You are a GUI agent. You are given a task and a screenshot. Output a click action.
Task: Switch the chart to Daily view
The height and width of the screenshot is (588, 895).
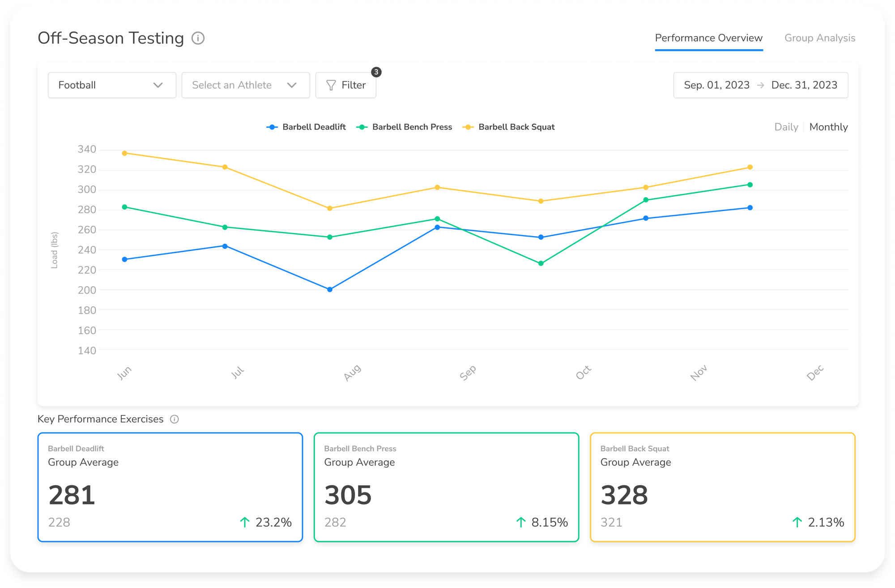(x=786, y=127)
